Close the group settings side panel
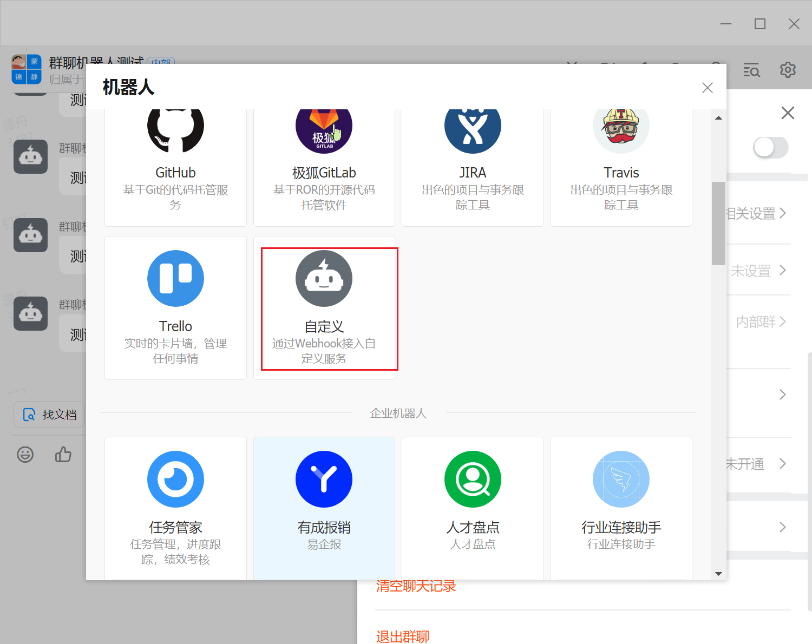 (788, 113)
